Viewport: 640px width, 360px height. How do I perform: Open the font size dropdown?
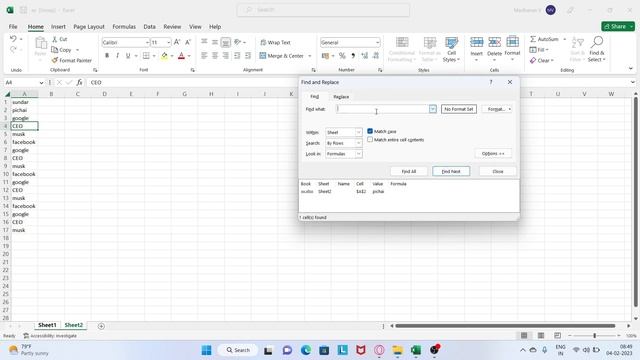pyautogui.click(x=168, y=42)
